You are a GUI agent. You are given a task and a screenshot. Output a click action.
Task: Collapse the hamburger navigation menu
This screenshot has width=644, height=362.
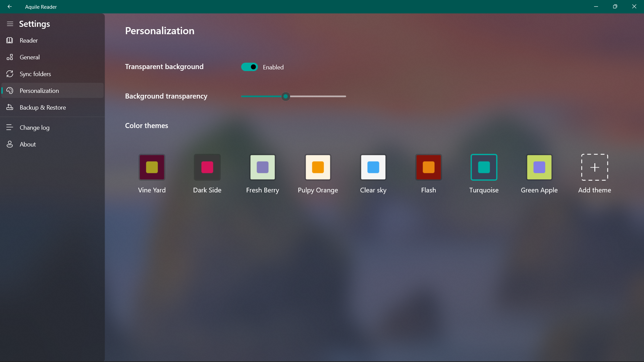[x=10, y=24]
